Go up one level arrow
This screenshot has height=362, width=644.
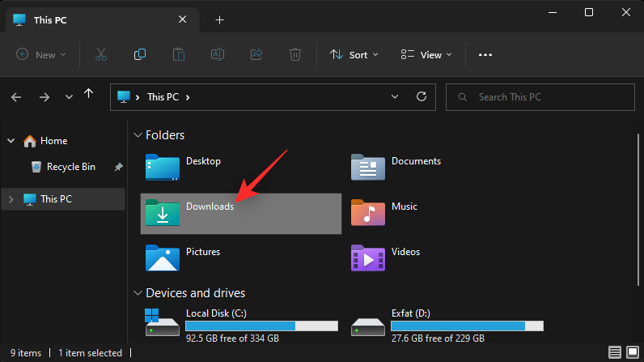click(x=89, y=95)
